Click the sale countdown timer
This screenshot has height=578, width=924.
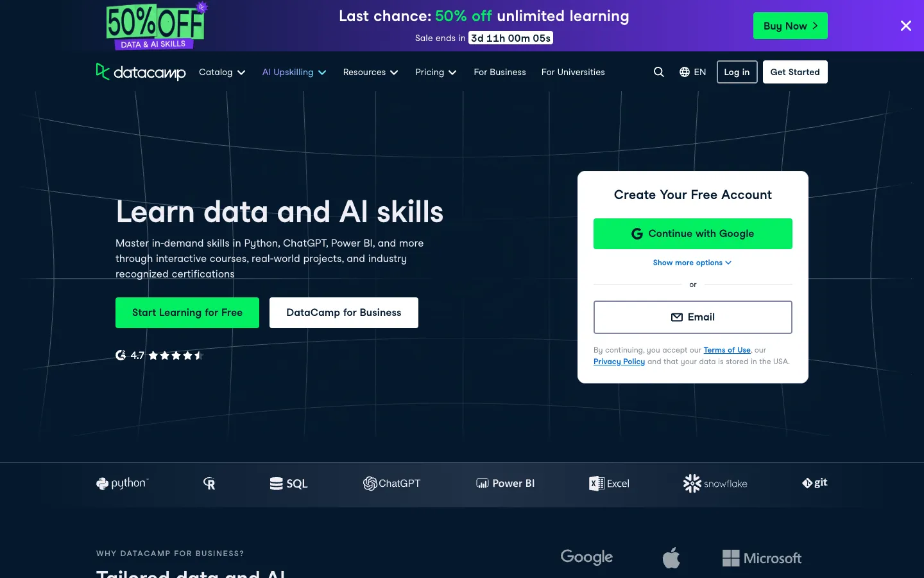(x=511, y=38)
